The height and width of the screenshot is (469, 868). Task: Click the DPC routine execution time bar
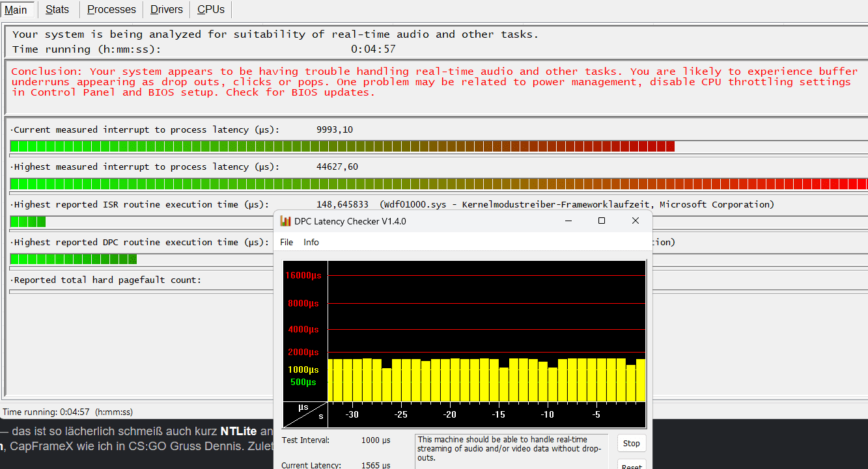click(73, 259)
